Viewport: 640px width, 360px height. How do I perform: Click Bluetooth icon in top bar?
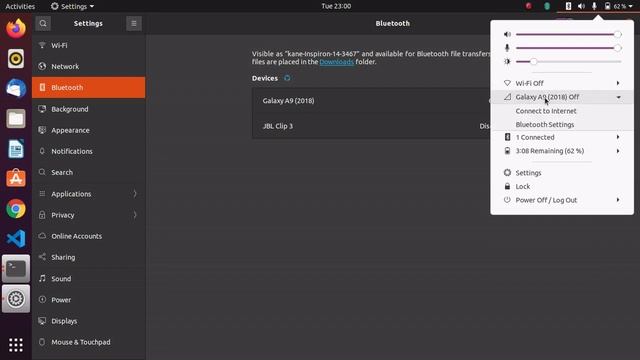point(568,6)
